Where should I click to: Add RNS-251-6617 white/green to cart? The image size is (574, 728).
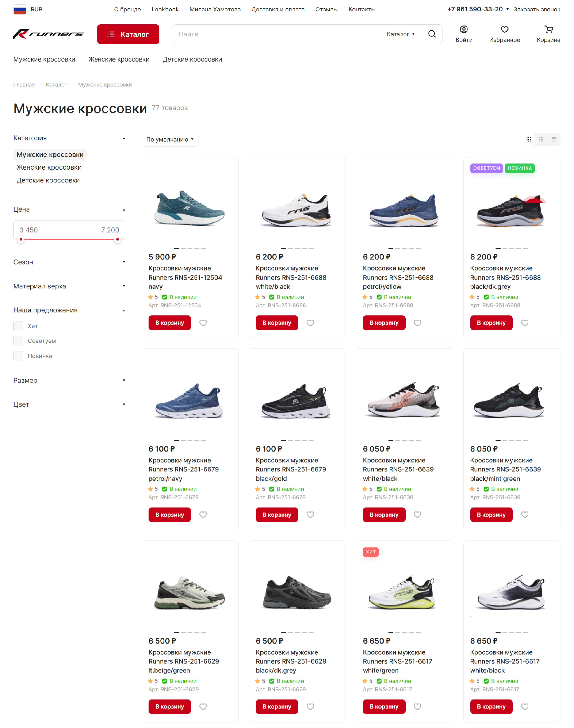[384, 706]
